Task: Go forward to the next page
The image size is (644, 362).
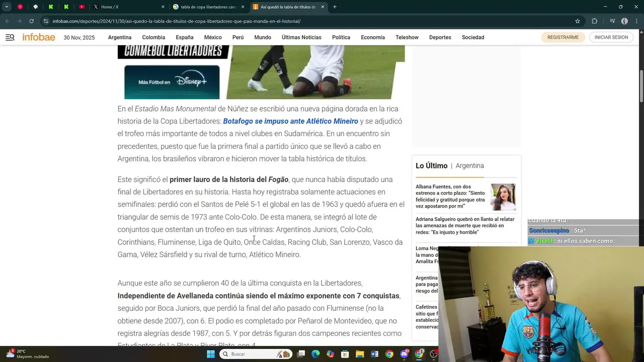Action: (x=19, y=21)
